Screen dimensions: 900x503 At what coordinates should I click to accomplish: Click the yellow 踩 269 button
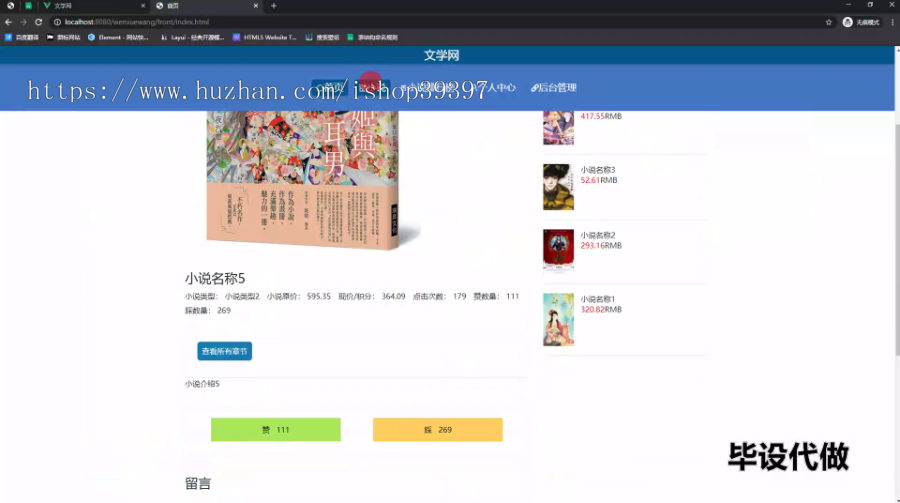437,430
